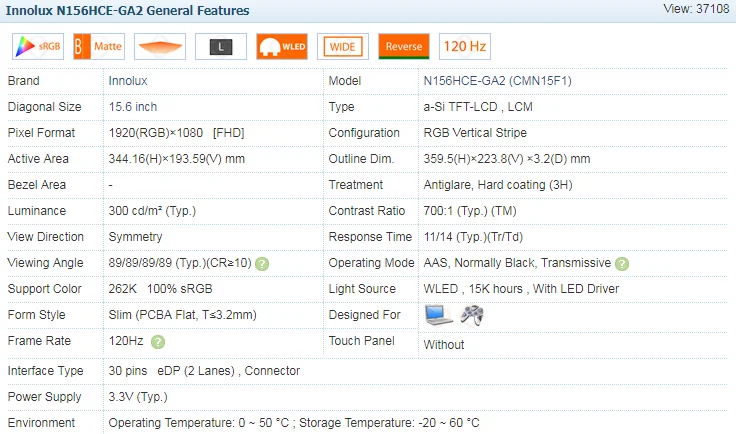Screen dimensions: 736x434
Task: Click the Response Time row label
Action: pyautogui.click(x=370, y=237)
